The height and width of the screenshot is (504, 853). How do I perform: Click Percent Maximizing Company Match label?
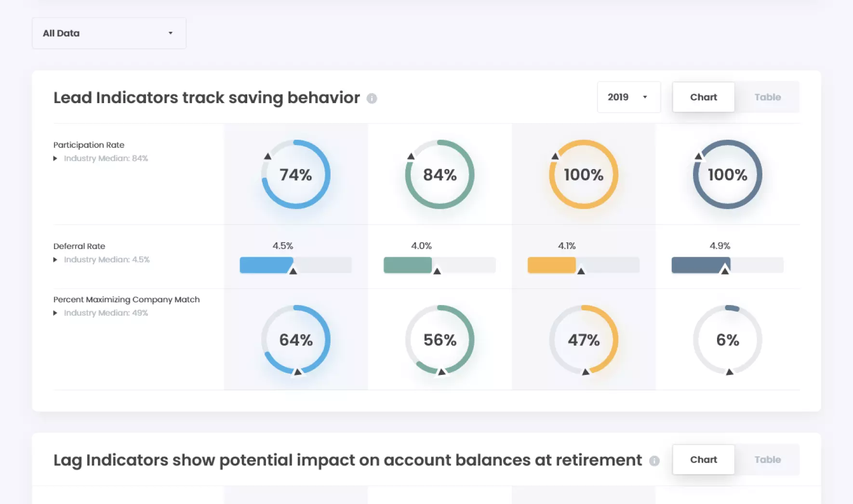126,300
